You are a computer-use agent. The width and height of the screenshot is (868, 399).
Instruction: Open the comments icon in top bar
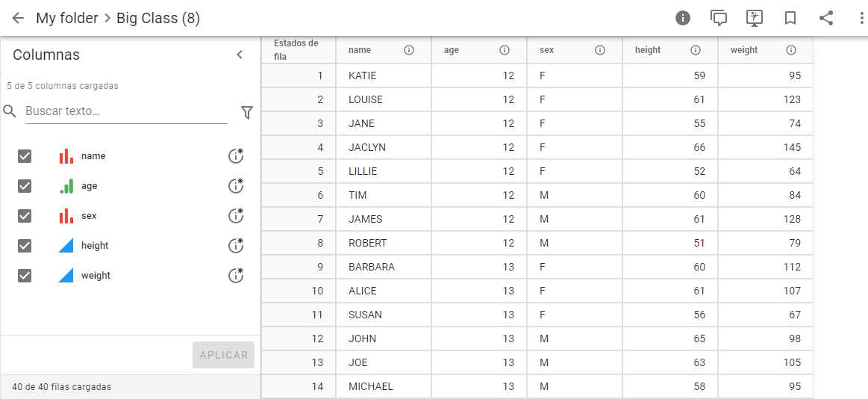click(719, 18)
